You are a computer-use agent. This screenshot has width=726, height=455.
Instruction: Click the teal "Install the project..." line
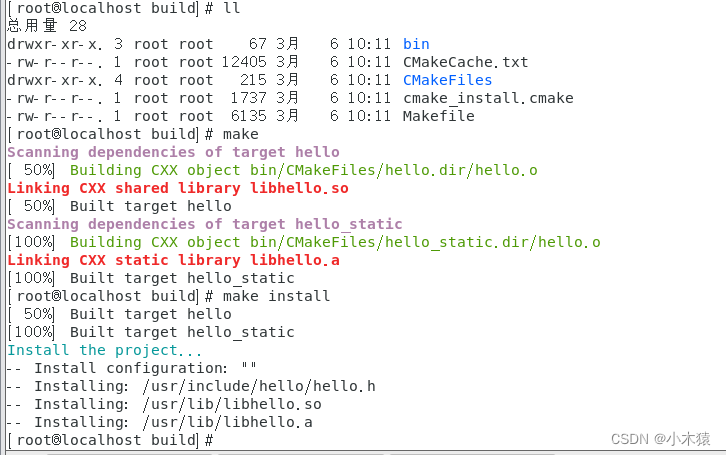[105, 350]
